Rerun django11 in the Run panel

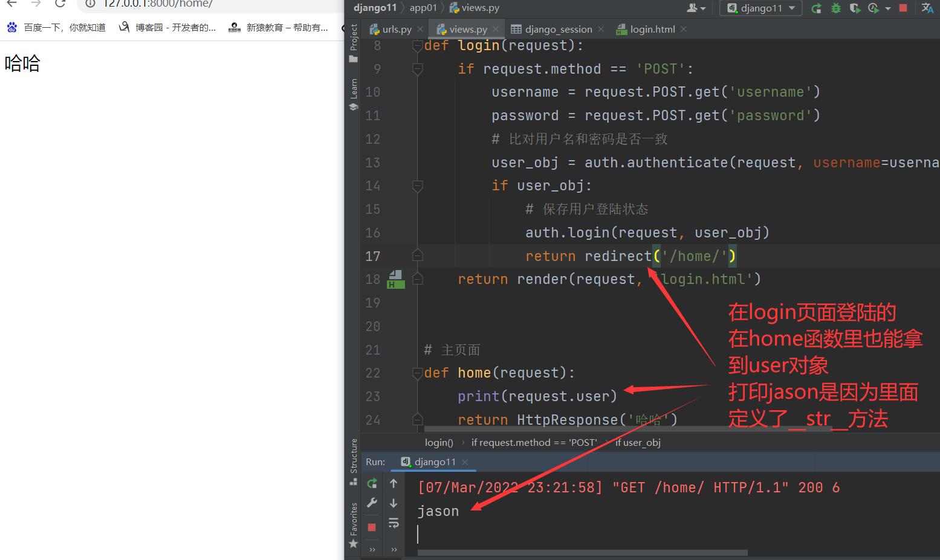[372, 483]
